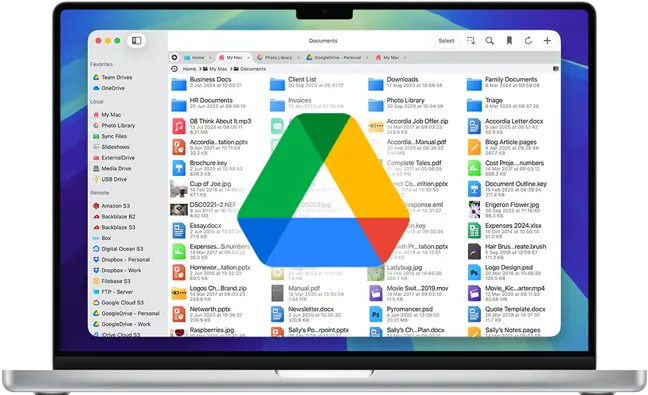This screenshot has width=648, height=395.
Task: Connect to FTP - Server
Action: (113, 292)
